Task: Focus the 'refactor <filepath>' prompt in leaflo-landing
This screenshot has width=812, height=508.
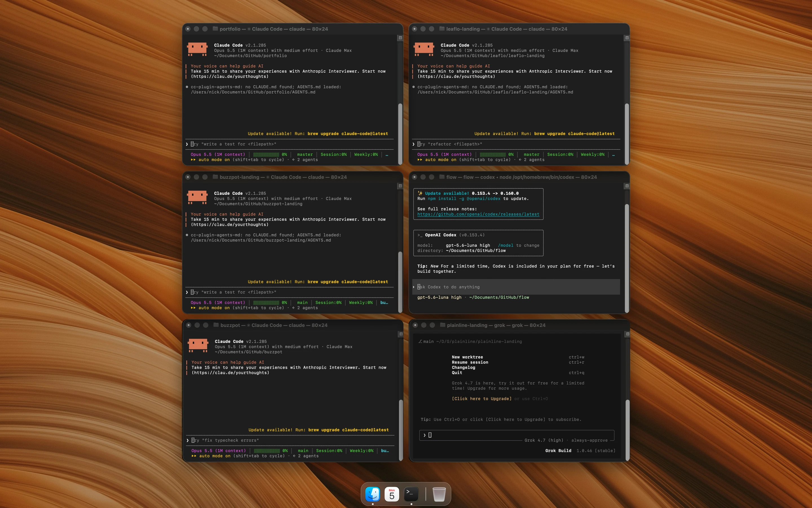Action: pos(516,144)
